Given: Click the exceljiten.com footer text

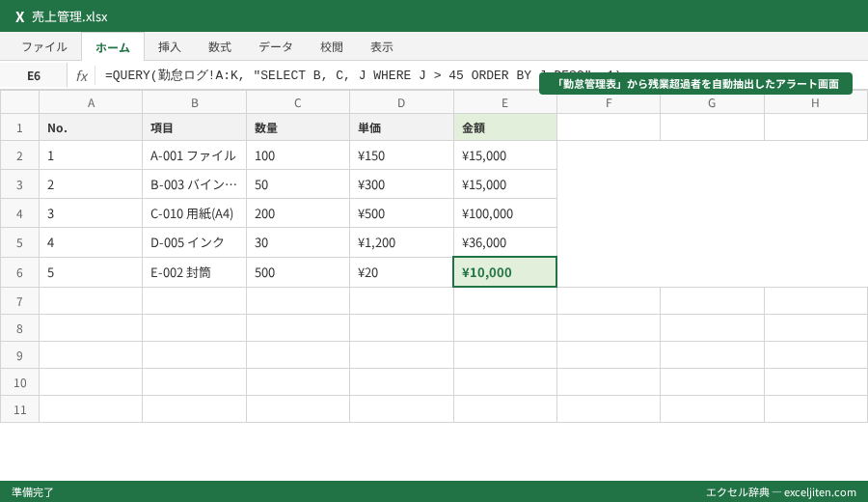Looking at the screenshot, I should click(781, 492).
